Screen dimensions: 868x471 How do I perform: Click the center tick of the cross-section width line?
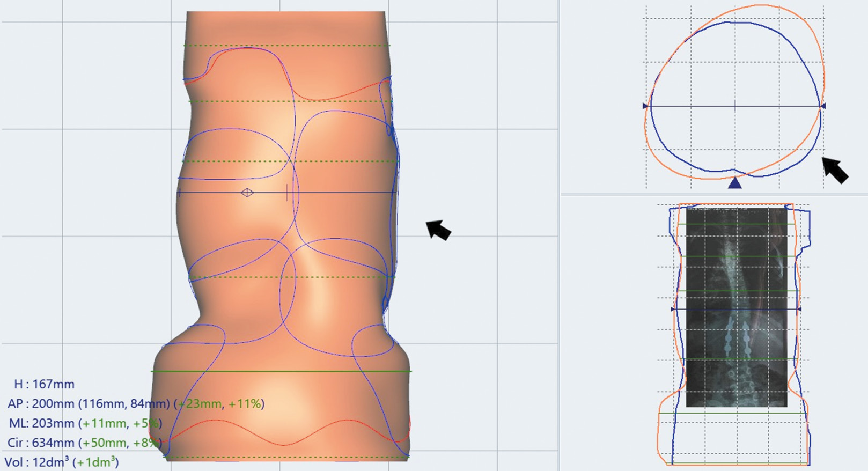734,106
